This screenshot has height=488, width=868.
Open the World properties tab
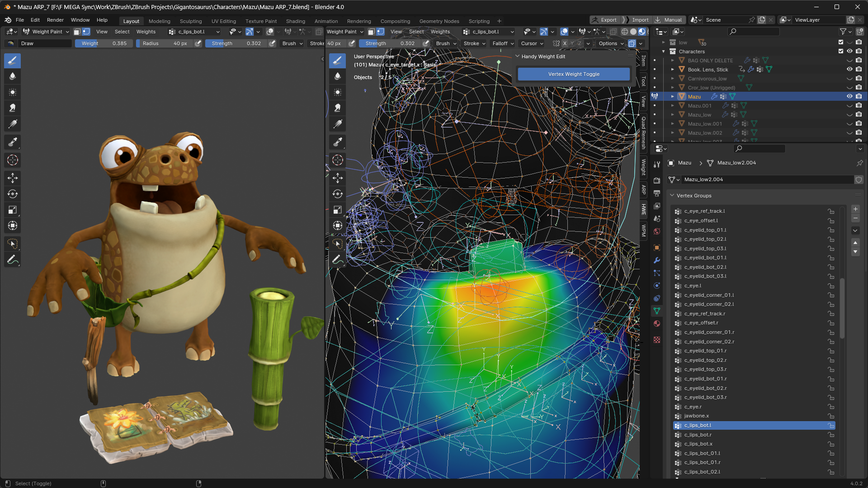pos(657,231)
